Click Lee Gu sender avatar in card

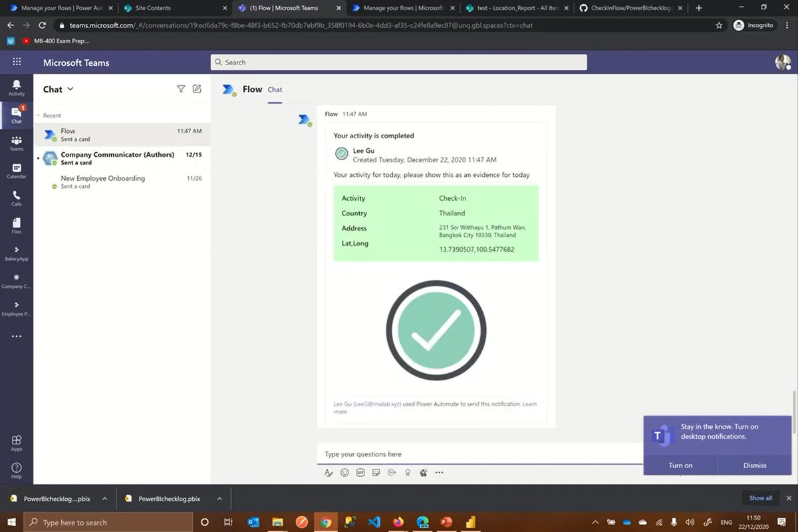(x=342, y=154)
